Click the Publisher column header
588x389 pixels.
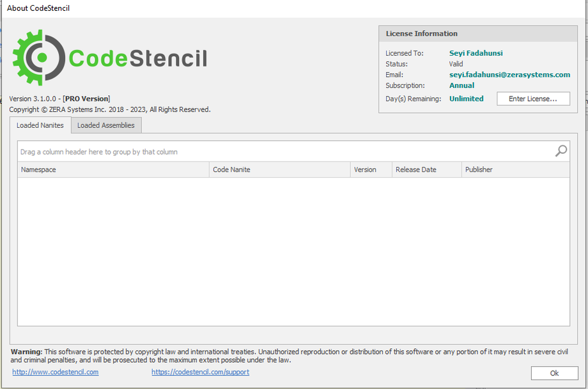click(514, 169)
